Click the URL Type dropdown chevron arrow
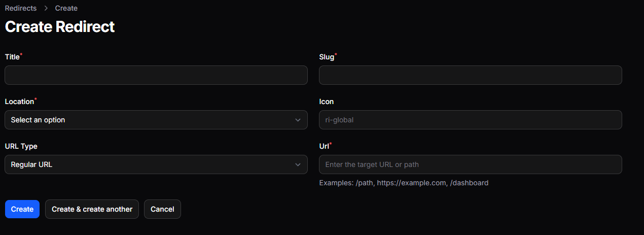Screen dimensions: 644x235 point(298,164)
